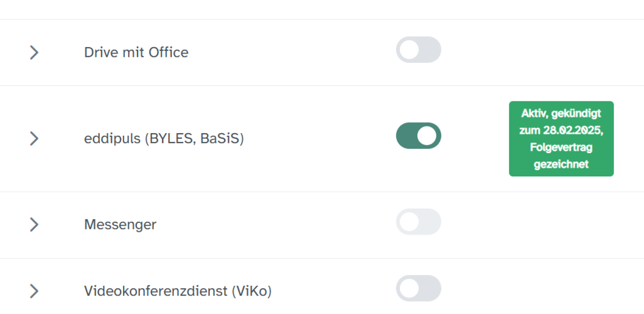Enable the Drive mit Office toggle
The width and height of the screenshot is (644, 314).
[418, 50]
